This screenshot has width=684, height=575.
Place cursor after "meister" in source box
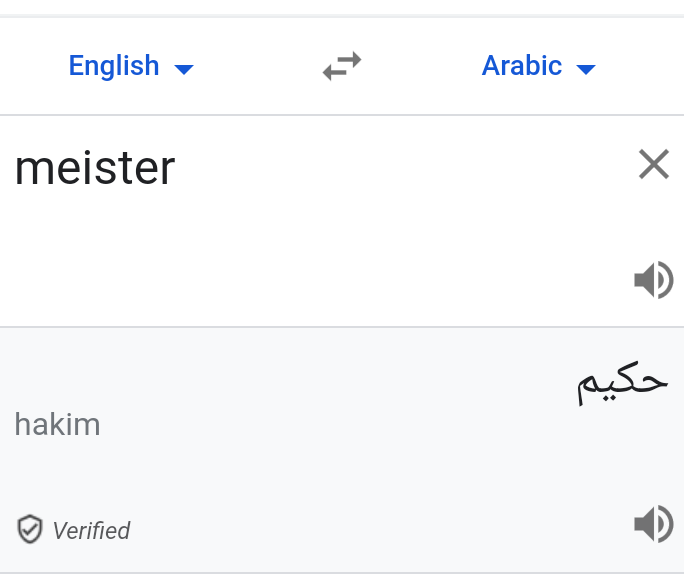pos(178,168)
